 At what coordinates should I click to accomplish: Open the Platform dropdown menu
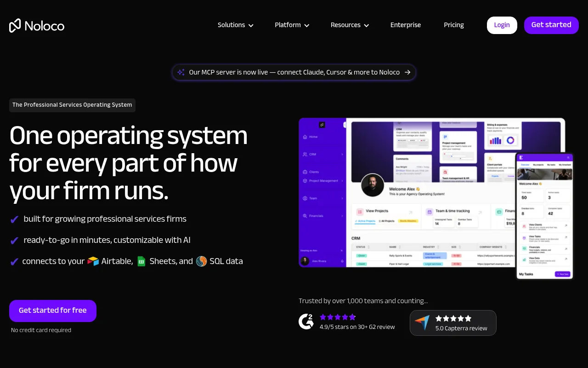click(x=292, y=25)
